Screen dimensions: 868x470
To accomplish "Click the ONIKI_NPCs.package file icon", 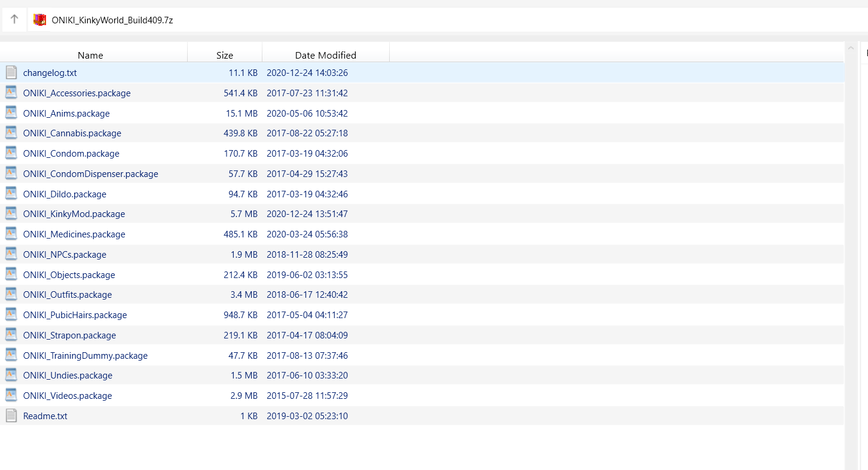I will (11, 254).
